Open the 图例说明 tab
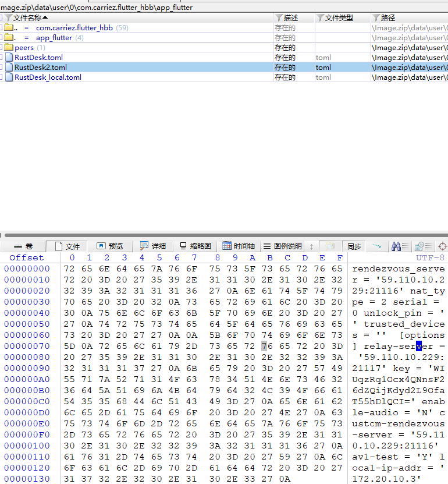This screenshot has width=448, height=484. [283, 246]
